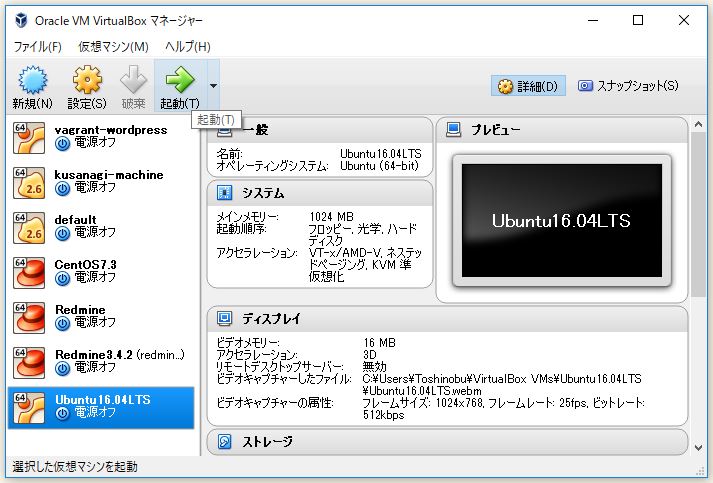Select the Redmine VM name
This screenshot has width=713, height=483.
coord(80,310)
